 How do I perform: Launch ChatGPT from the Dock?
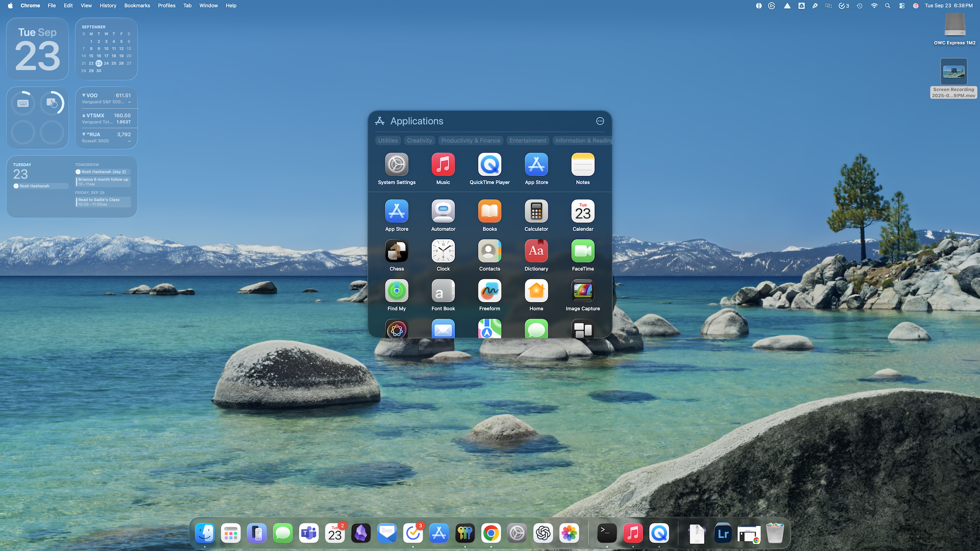tap(543, 533)
